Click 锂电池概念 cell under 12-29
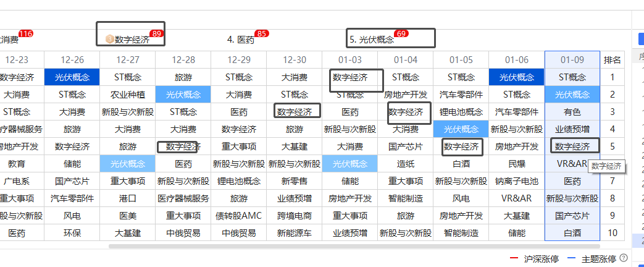The image size is (644, 267). tap(238, 181)
